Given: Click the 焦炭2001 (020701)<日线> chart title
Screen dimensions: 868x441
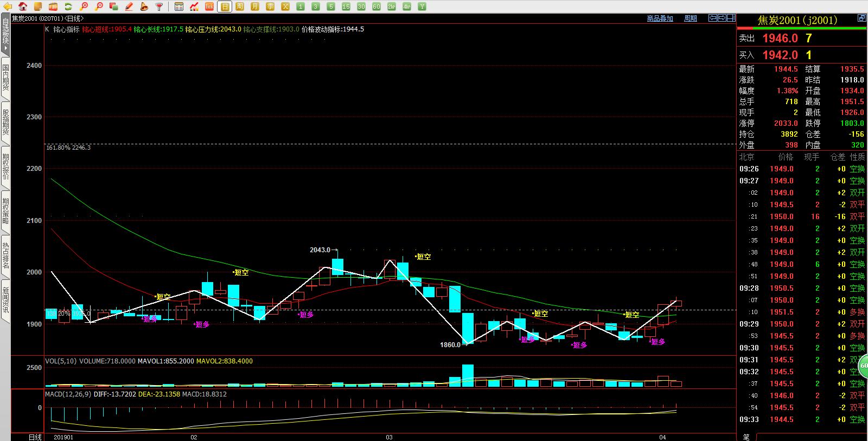Looking at the screenshot, I should 48,18.
